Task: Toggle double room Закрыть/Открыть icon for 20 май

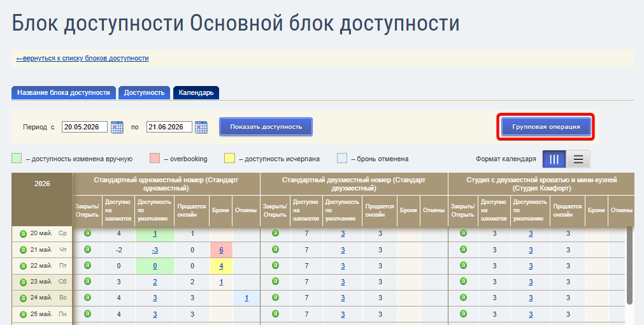Action: click(x=275, y=233)
